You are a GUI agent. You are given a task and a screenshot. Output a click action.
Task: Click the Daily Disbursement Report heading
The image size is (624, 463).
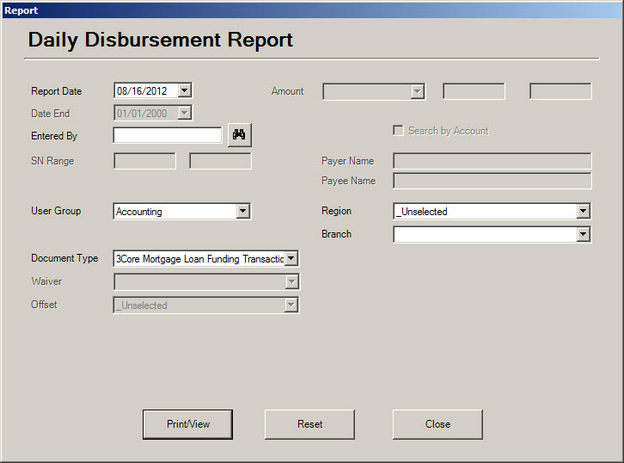160,40
